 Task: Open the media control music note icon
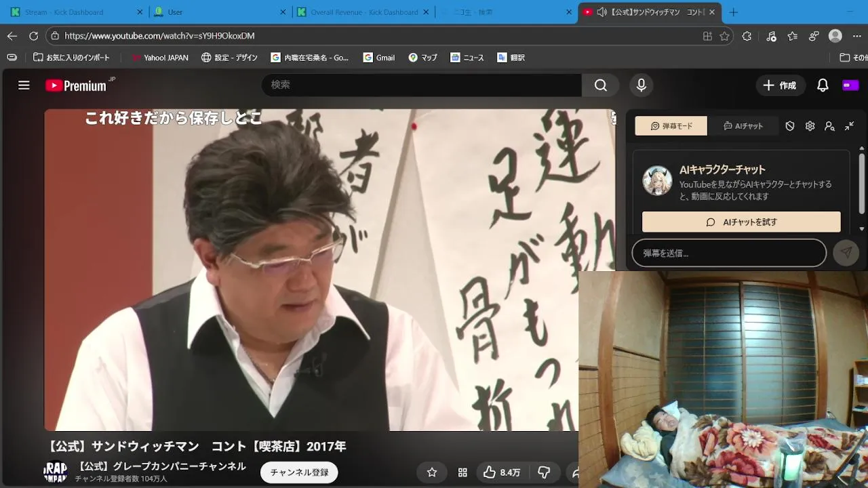click(x=770, y=36)
